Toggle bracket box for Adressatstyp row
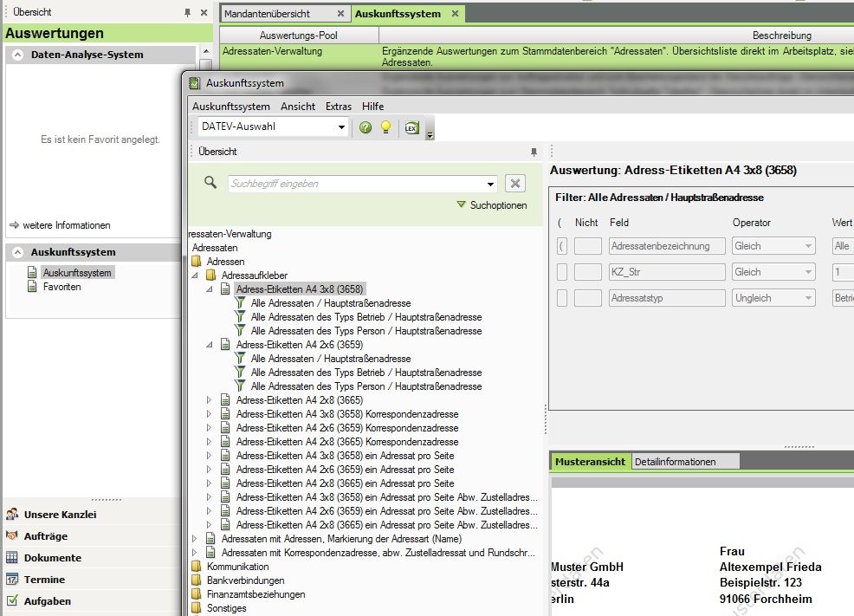This screenshot has height=616, width=854. tap(561, 298)
